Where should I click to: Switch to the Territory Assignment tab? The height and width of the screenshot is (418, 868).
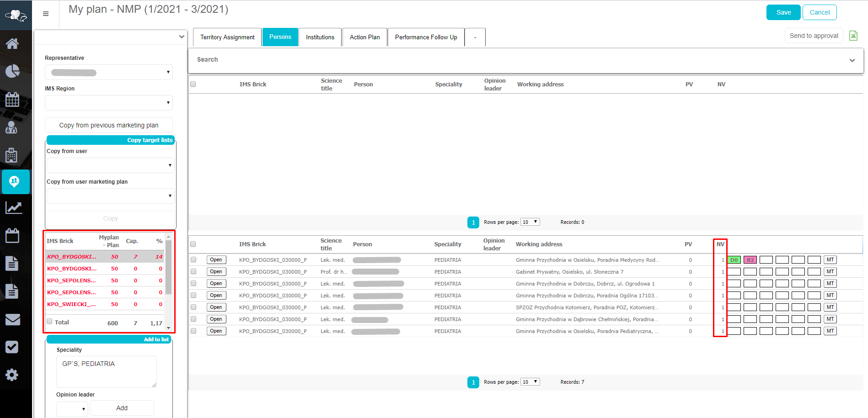click(227, 37)
